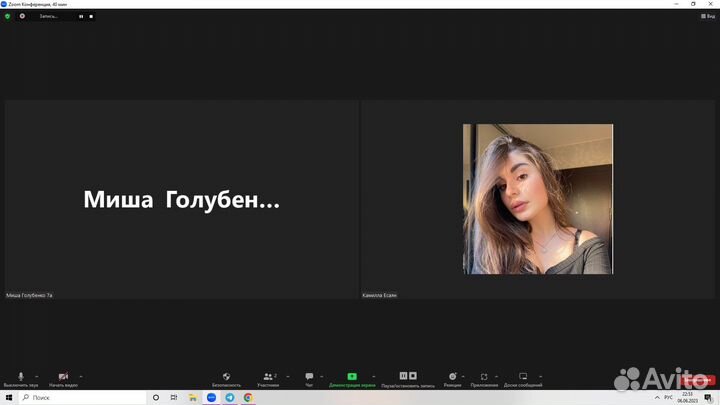Click the green Share Screen button

point(352,379)
